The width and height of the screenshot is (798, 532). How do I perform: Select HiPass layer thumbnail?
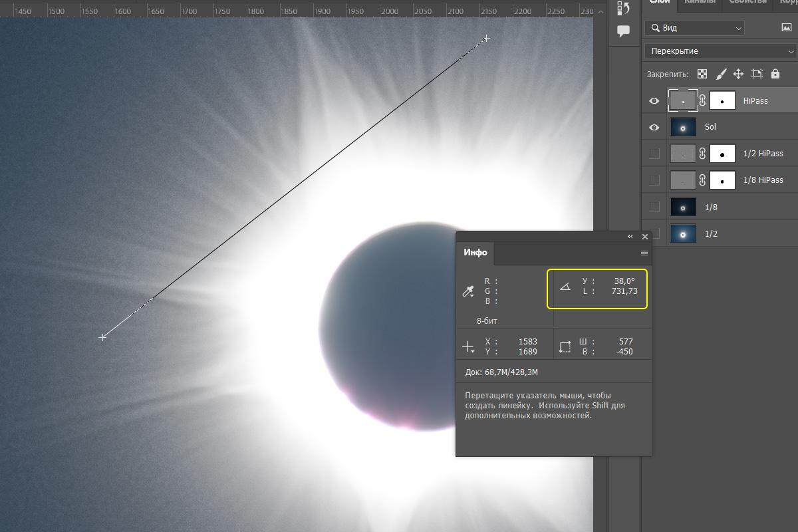683,100
